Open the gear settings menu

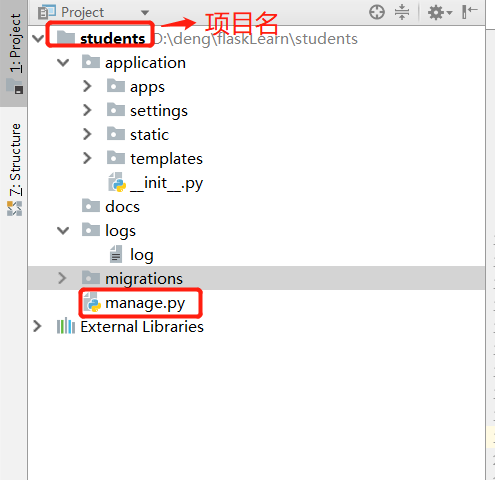pos(440,13)
